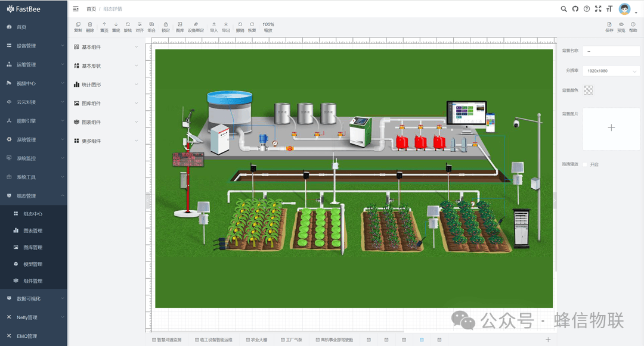Click the 导出 (export) icon

[226, 27]
